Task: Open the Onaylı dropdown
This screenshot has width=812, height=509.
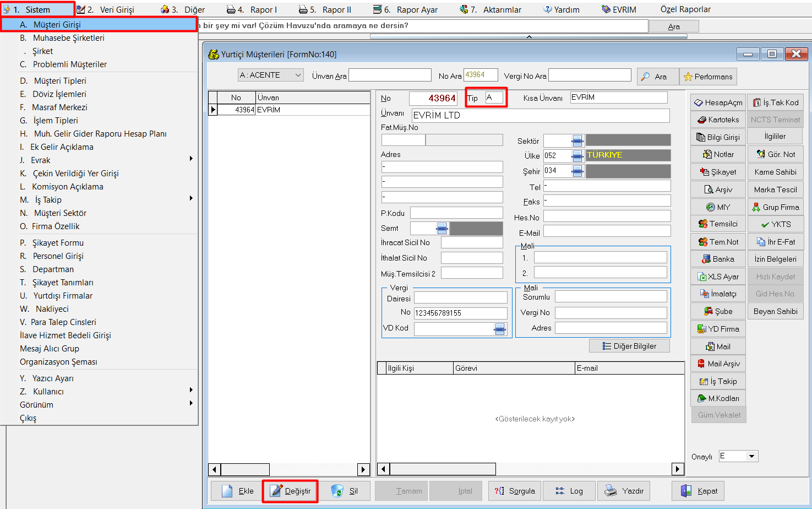Action: pos(751,456)
